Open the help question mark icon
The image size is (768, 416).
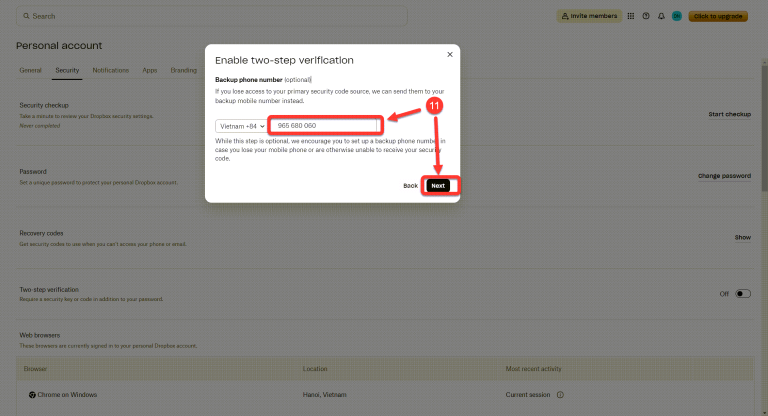point(646,16)
